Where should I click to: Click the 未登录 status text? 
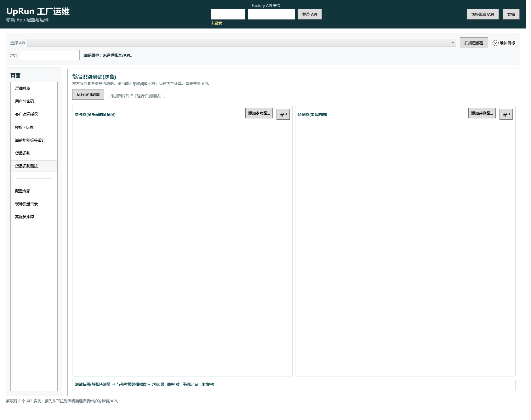[x=216, y=23]
